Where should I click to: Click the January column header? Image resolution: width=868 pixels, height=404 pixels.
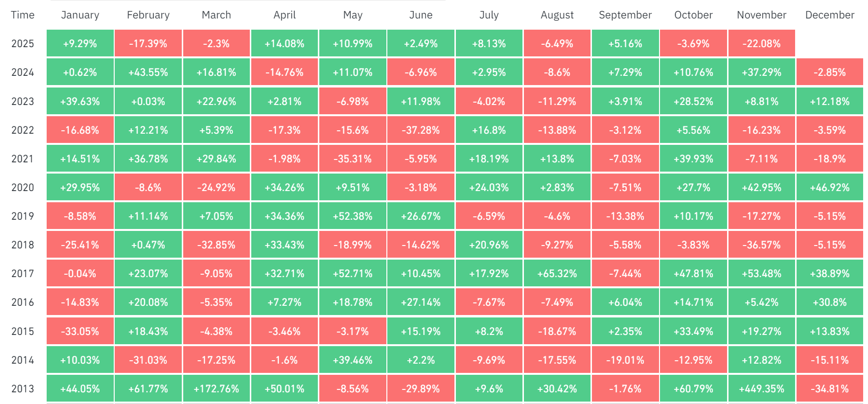pyautogui.click(x=80, y=15)
